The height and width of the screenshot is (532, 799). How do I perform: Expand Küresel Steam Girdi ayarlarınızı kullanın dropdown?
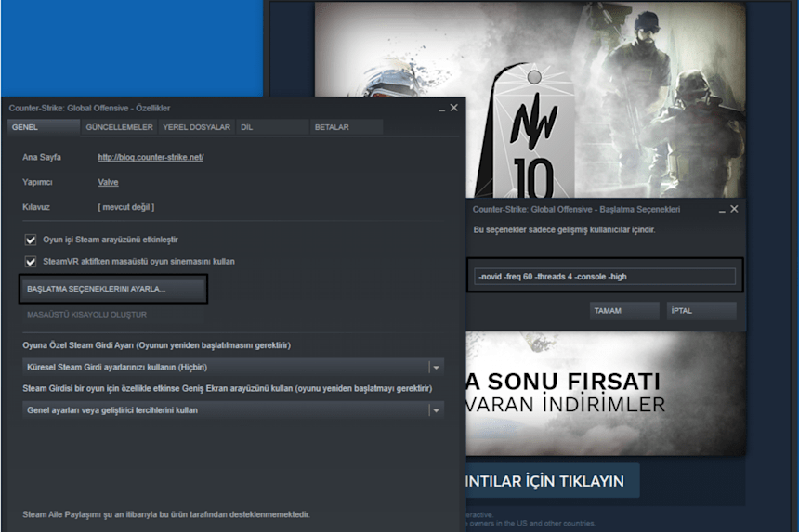point(233,367)
